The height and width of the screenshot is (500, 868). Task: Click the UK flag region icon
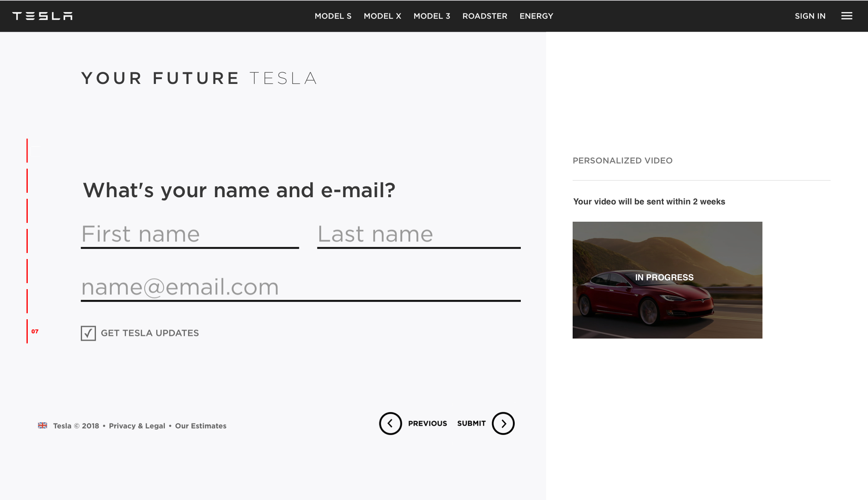coord(43,425)
